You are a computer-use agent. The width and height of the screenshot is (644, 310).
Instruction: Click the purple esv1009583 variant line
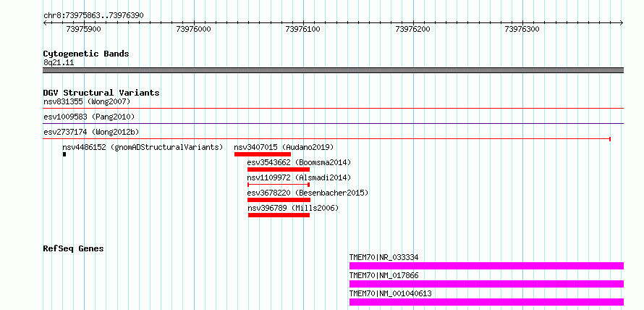(x=333, y=123)
